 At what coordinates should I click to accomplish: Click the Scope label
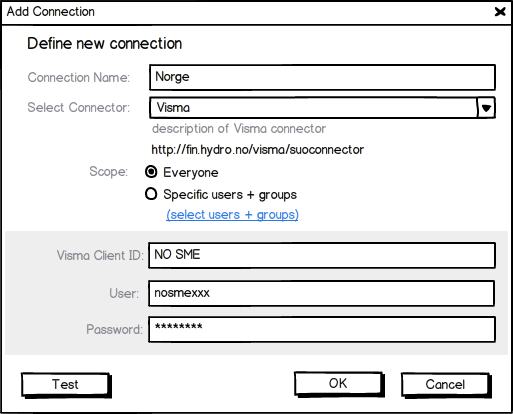(109, 172)
